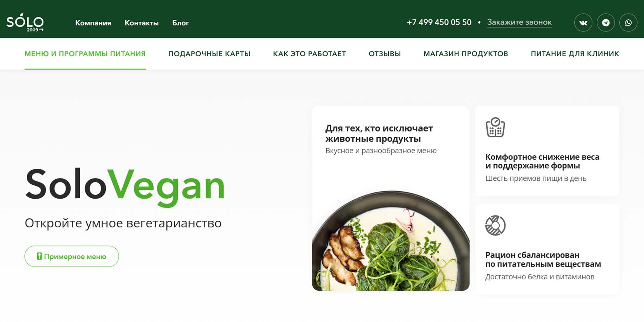This screenshot has width=644, height=322.
Task: Open the Блог link
Action: 180,23
